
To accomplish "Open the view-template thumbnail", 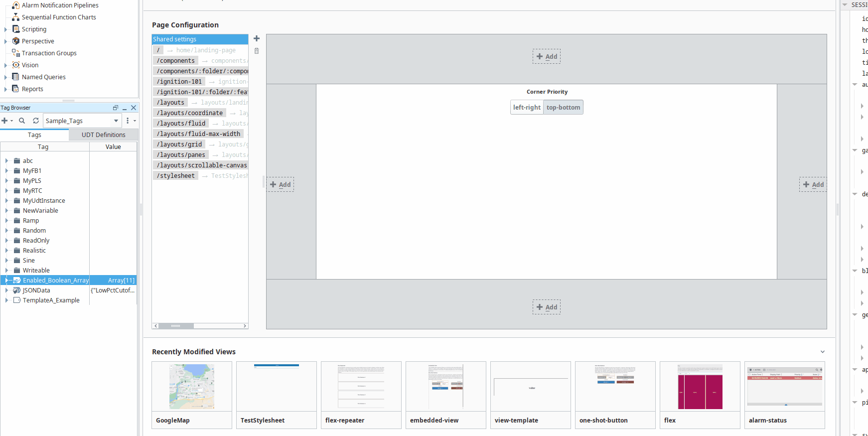I will (x=531, y=395).
